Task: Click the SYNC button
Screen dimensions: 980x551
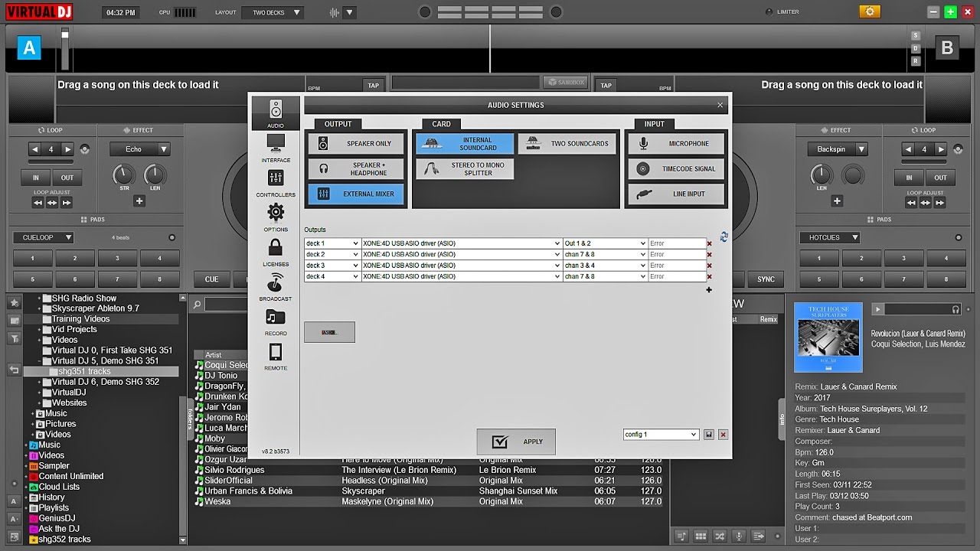Action: 766,279
